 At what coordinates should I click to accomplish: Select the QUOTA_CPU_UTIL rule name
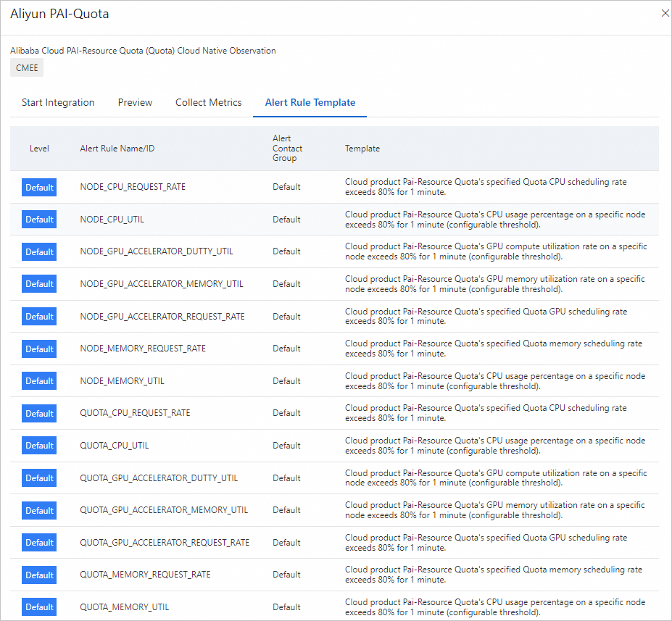[x=114, y=446]
